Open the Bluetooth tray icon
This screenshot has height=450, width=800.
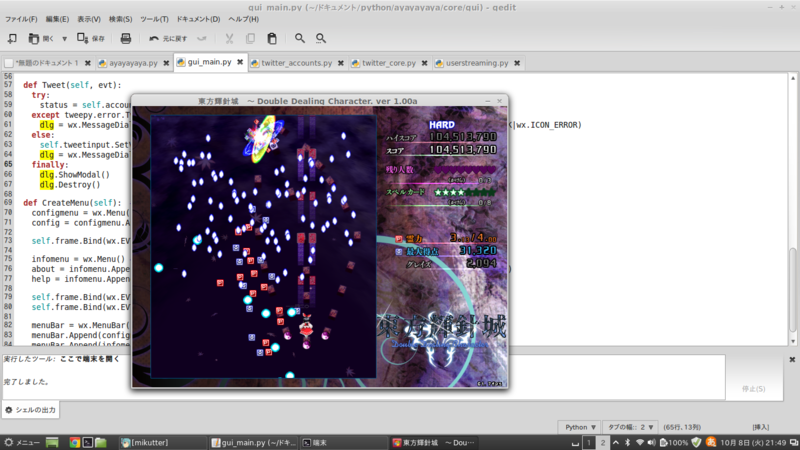(628, 442)
